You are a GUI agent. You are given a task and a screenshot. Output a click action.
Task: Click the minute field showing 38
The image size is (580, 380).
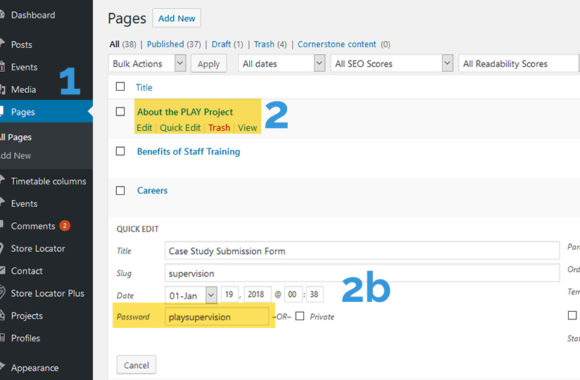(314, 295)
